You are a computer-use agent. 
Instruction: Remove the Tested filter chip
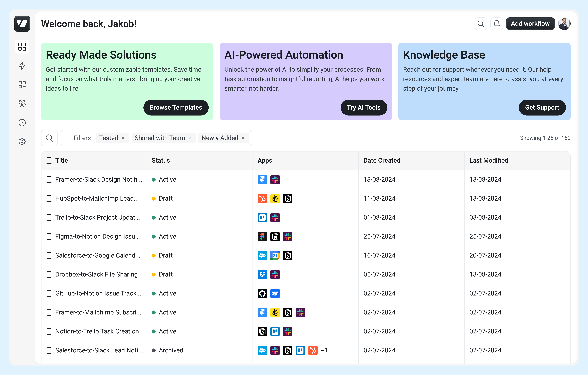point(123,138)
